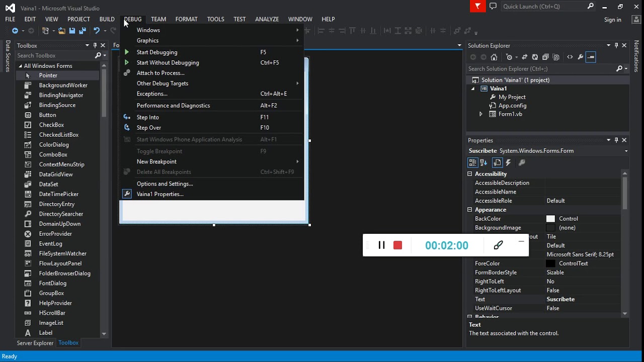Screen dimensions: 644x362
Task: Collapse the All Windows Forms toolbox group
Action: [20, 66]
